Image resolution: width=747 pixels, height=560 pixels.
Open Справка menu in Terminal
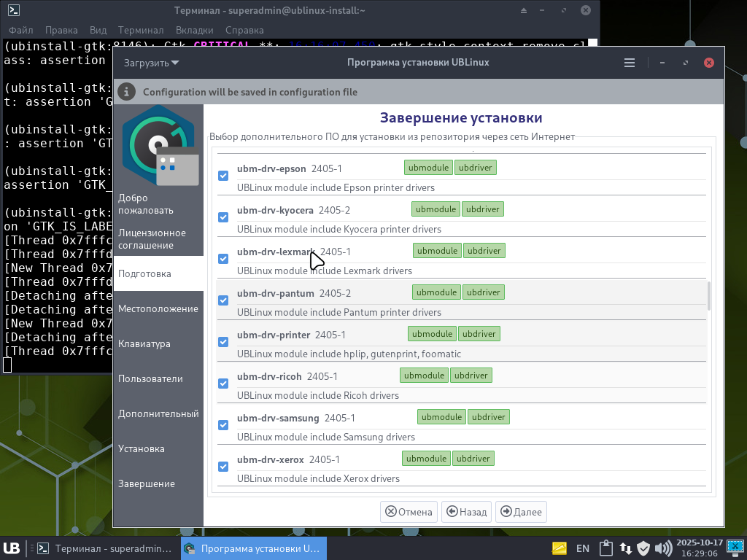click(244, 30)
